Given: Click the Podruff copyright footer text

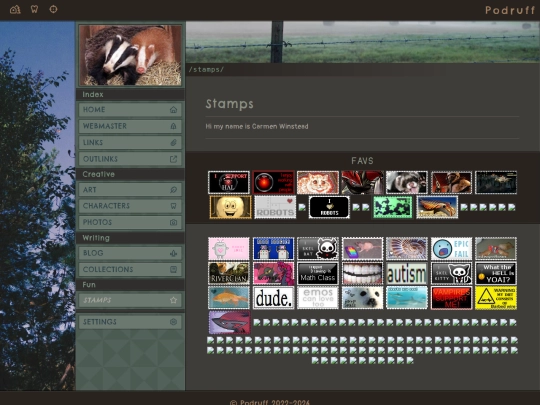Looking at the screenshot, I should click(x=270, y=402).
